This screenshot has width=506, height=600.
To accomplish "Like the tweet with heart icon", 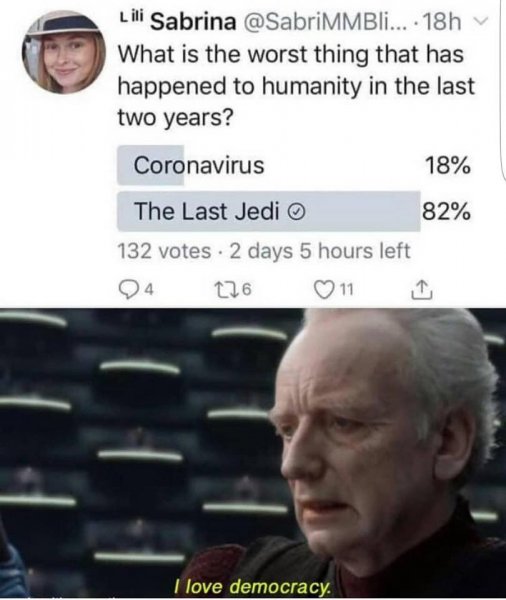I will (324, 289).
